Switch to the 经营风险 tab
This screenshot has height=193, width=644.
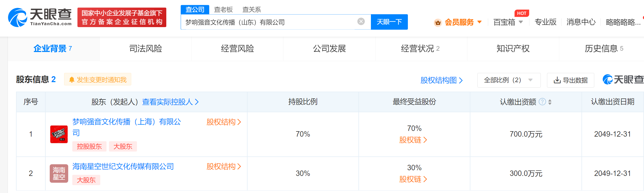237,49
